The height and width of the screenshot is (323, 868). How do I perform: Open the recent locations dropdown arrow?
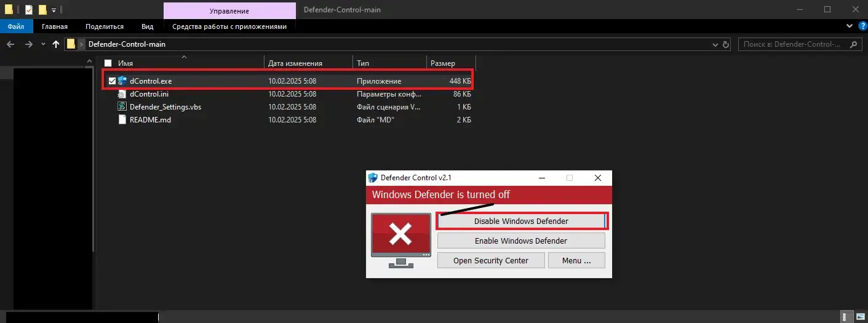click(43, 44)
